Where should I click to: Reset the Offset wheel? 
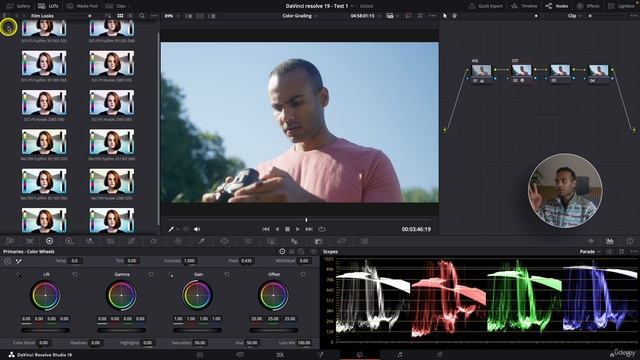(x=302, y=274)
